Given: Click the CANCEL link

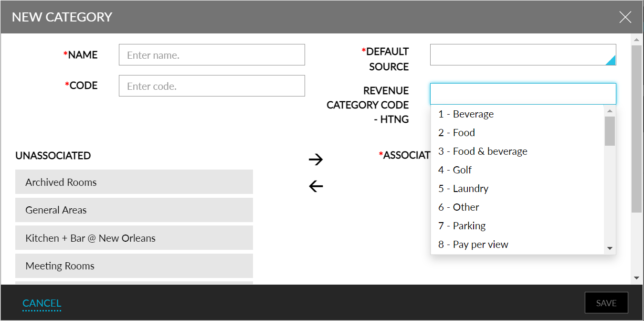Looking at the screenshot, I should coord(42,303).
